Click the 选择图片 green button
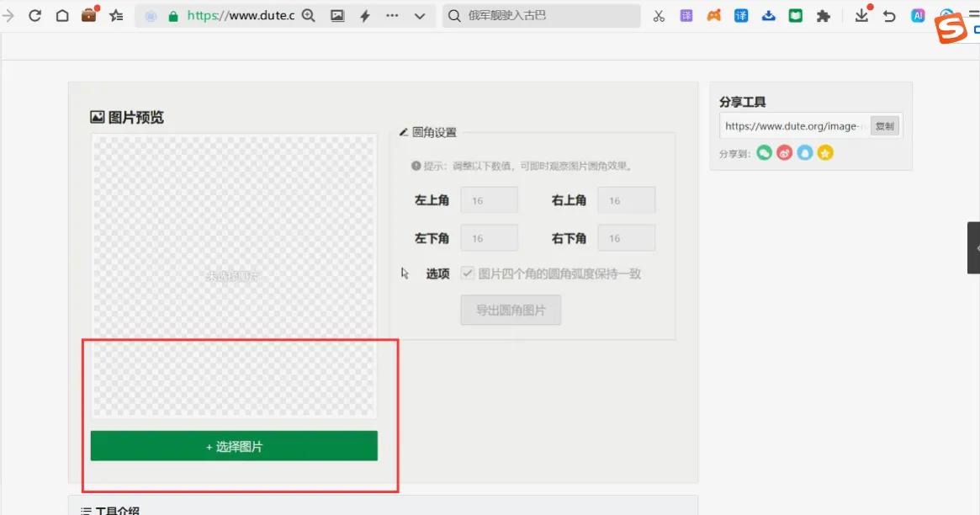Viewport: 980px width, 515px height. pyautogui.click(x=233, y=446)
